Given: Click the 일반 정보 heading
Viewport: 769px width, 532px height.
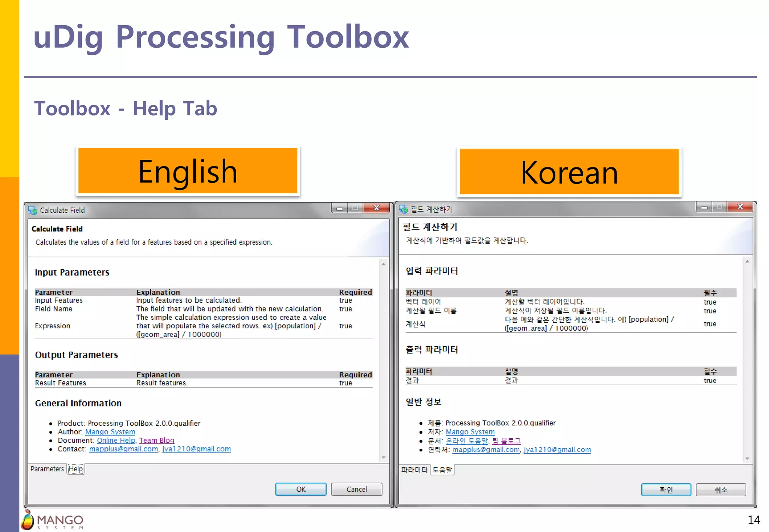Looking at the screenshot, I should point(424,402).
